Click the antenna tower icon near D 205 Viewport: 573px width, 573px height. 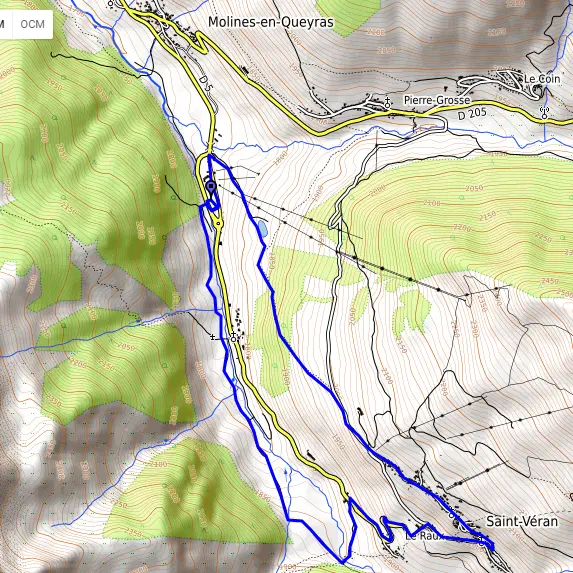[544, 113]
